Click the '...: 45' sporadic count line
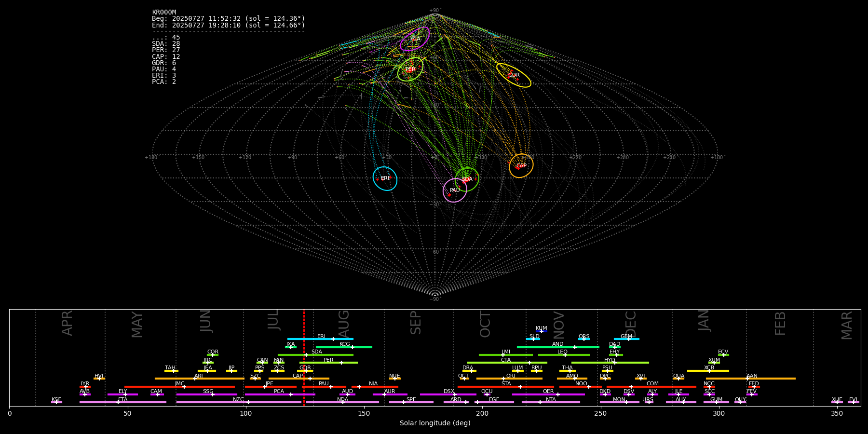 (x=166, y=38)
